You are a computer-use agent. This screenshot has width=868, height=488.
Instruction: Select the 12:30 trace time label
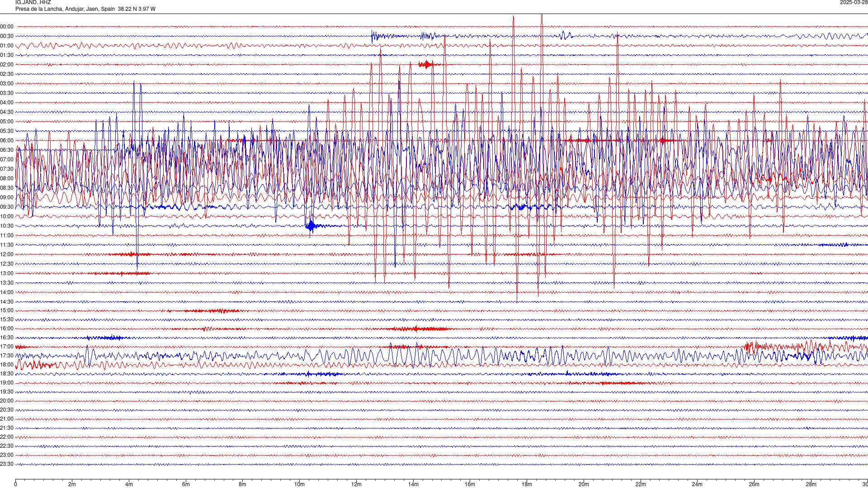pyautogui.click(x=7, y=264)
